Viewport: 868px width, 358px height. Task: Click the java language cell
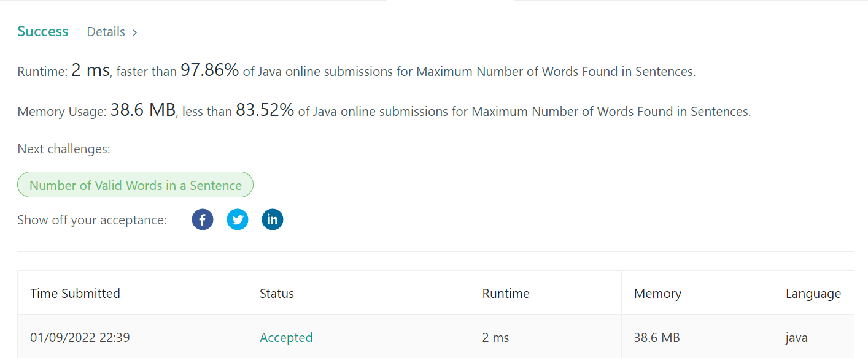pyautogui.click(x=796, y=337)
